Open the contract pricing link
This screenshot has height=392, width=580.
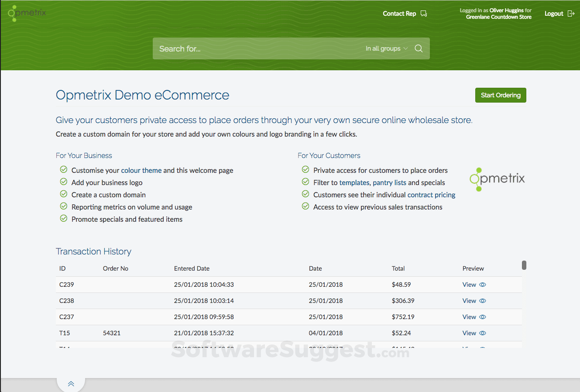click(x=431, y=195)
